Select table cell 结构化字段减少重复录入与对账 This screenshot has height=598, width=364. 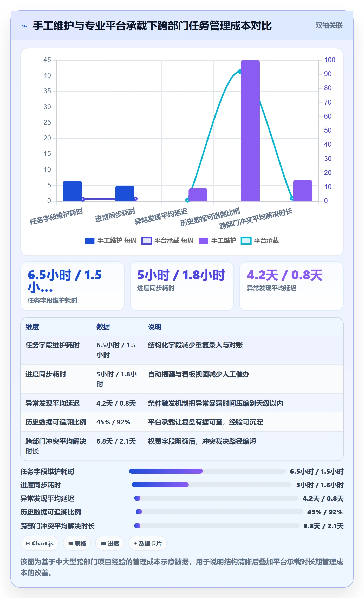tap(195, 345)
